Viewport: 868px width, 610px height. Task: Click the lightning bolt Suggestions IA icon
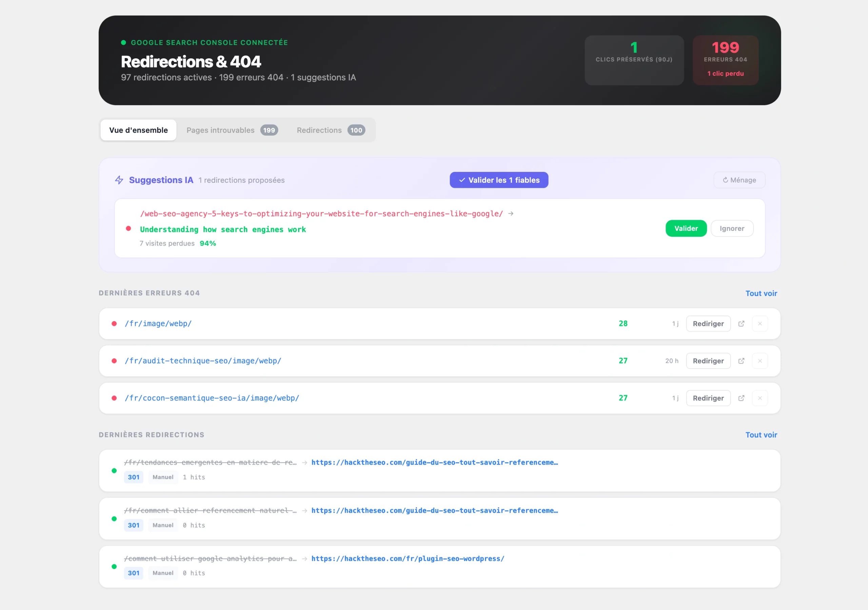[x=119, y=180]
